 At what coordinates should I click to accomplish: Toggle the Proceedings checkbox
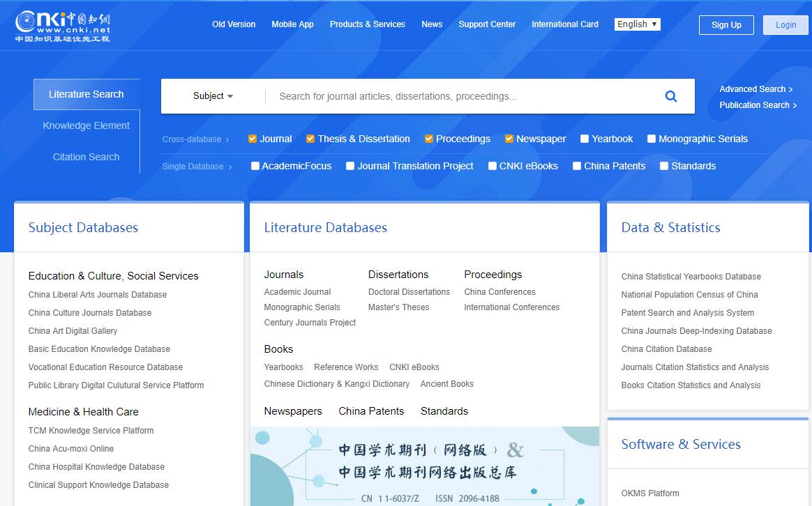(429, 139)
